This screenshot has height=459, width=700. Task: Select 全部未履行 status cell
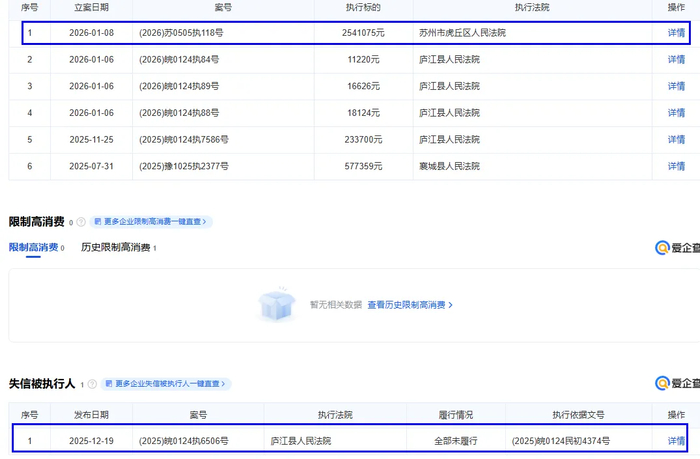[456, 441]
